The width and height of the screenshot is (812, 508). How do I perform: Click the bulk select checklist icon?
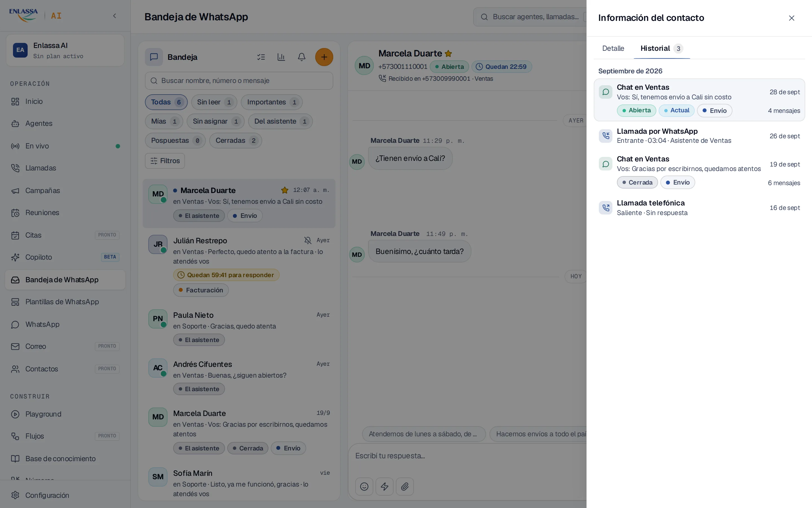[x=261, y=57]
